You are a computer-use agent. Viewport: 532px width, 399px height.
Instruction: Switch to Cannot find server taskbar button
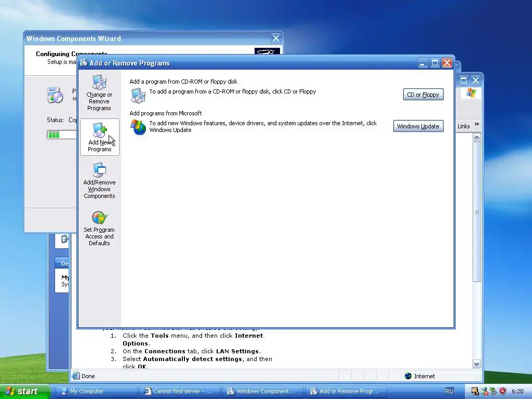click(x=179, y=391)
